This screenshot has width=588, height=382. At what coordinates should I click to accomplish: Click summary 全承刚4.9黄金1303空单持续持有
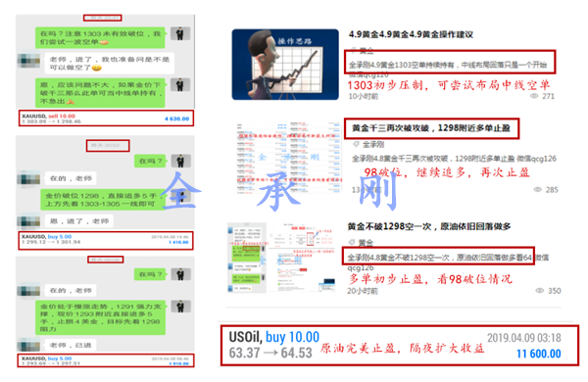click(x=448, y=65)
